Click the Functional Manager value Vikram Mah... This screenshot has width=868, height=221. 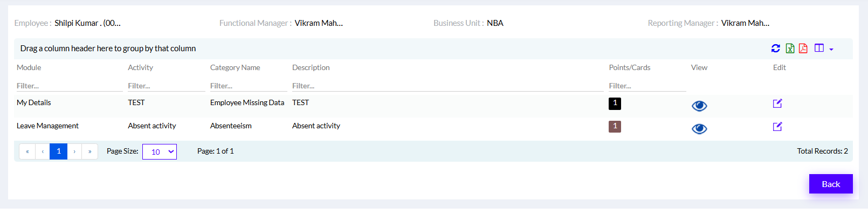coord(319,23)
